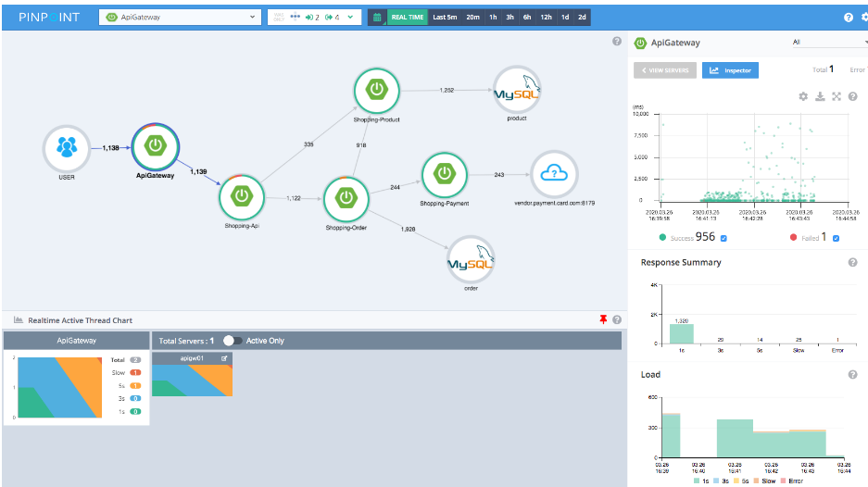Toggle the Slow legend in Load chart
Viewport: 868px width, 487px height.
[764, 481]
